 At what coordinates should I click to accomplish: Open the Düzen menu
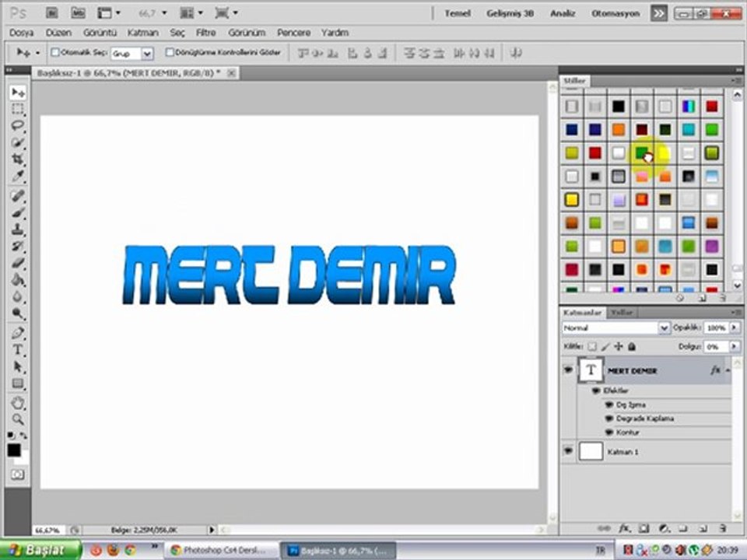pos(58,33)
